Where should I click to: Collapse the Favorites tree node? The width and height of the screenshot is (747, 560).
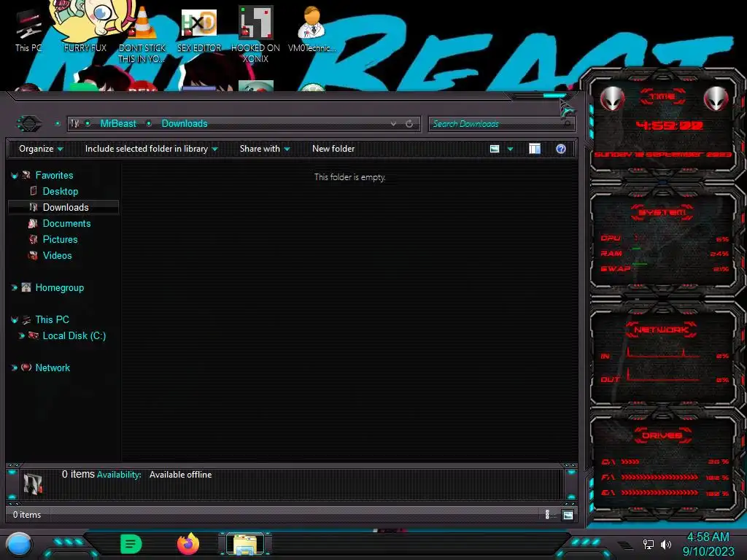tap(15, 176)
